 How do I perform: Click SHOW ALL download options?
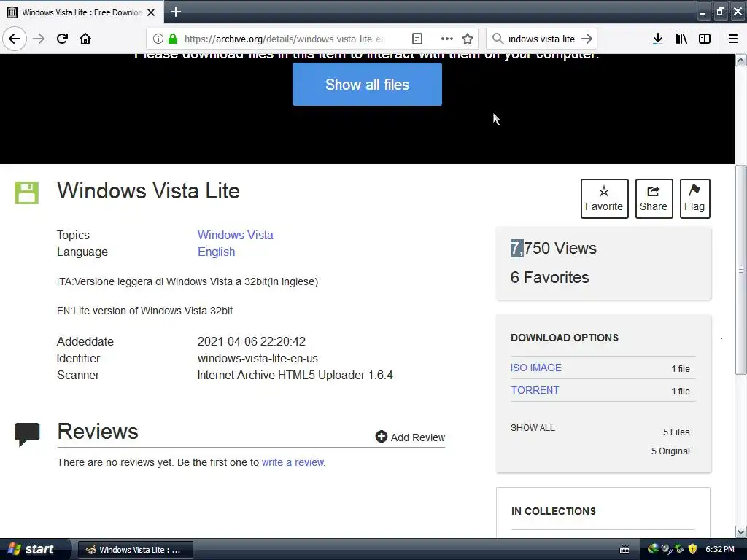[533, 427]
